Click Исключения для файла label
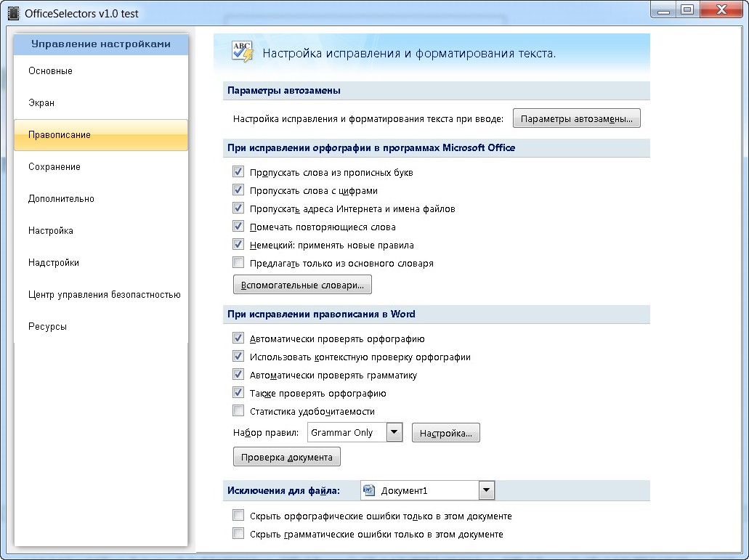 coord(284,490)
